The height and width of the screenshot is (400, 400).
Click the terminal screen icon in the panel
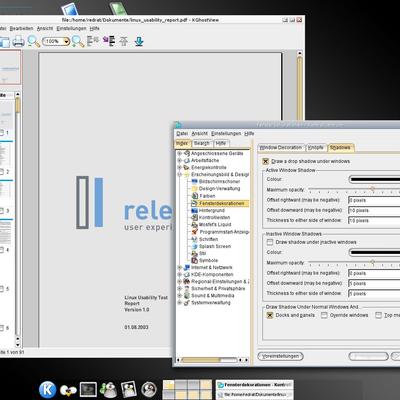click(x=88, y=389)
